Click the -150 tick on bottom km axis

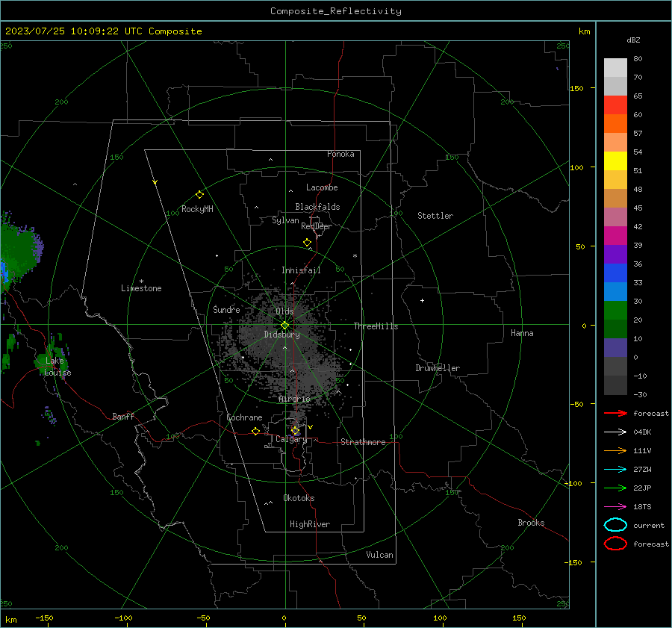[x=44, y=618]
